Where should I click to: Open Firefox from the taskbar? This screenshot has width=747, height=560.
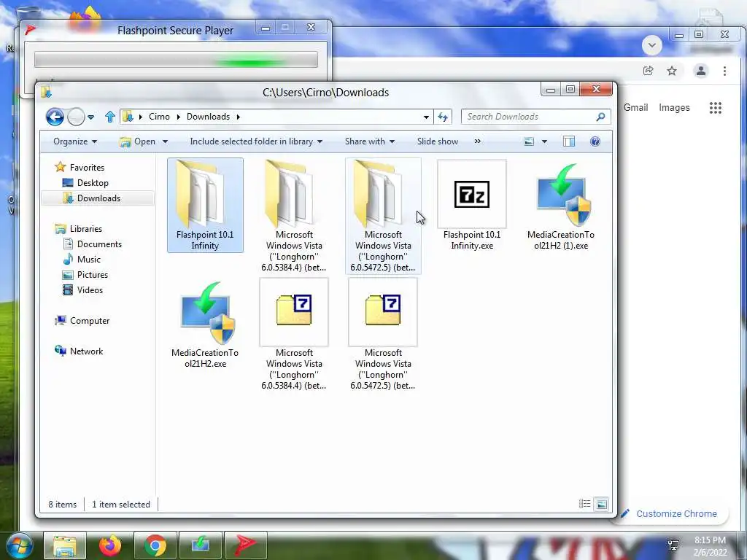(x=110, y=545)
